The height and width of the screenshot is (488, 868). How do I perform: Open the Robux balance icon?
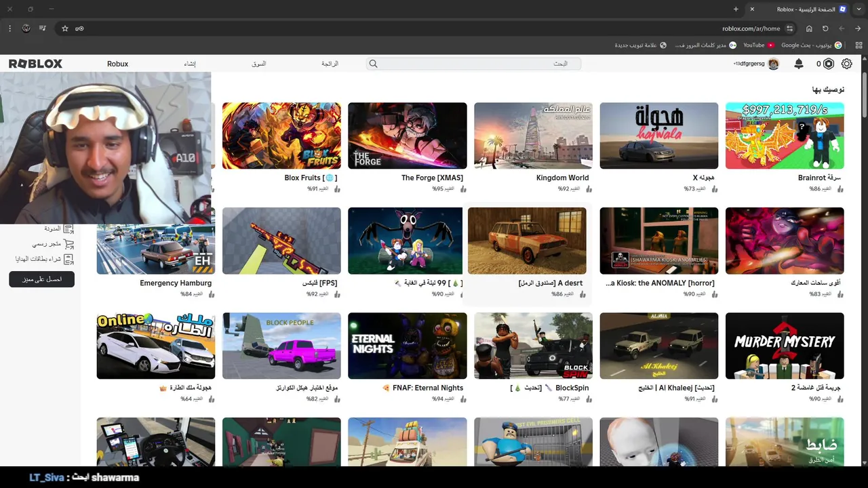pos(829,64)
